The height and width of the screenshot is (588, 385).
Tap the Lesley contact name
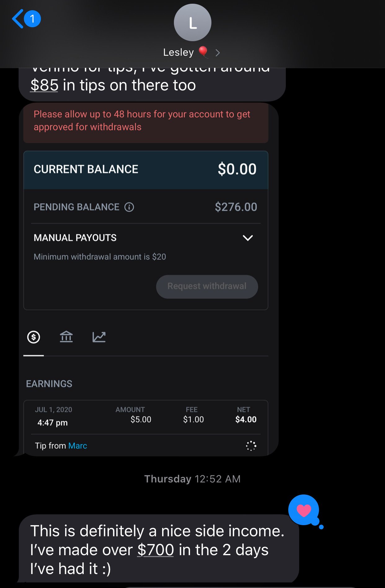click(179, 52)
